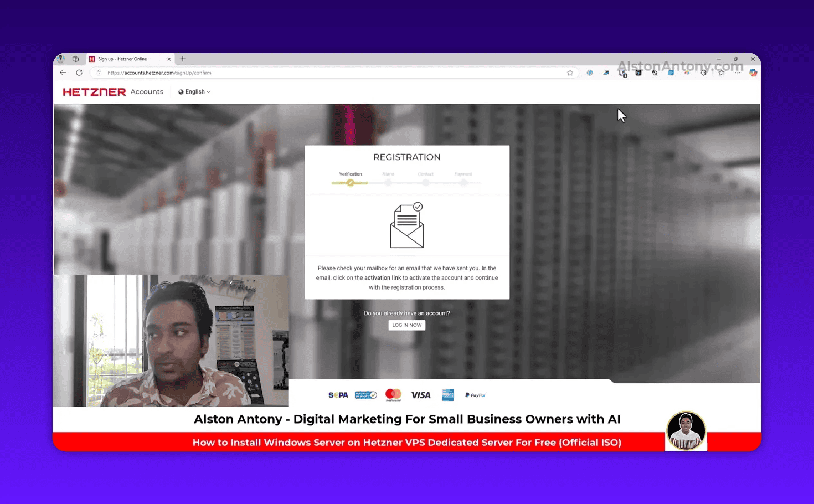814x504 pixels.
Task: Click the Extensions puzzle piece icon
Action: [x=703, y=73]
